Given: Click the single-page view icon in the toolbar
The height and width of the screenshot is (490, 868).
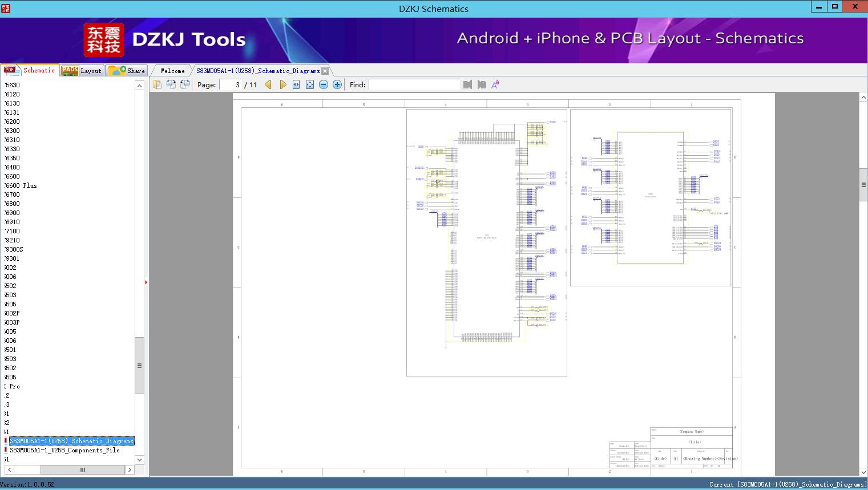Looking at the screenshot, I should click(158, 84).
